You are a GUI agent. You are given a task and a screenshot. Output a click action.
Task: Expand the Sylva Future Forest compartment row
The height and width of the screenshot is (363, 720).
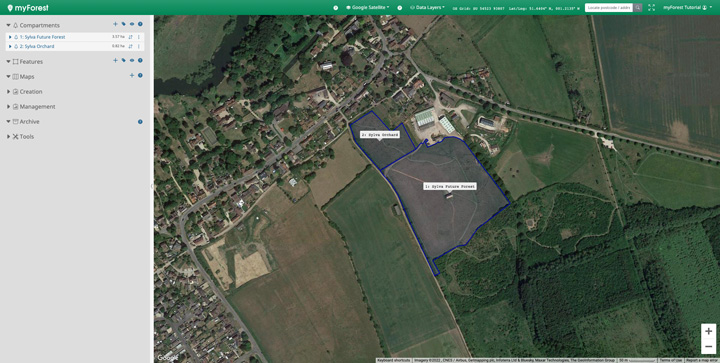click(10, 37)
